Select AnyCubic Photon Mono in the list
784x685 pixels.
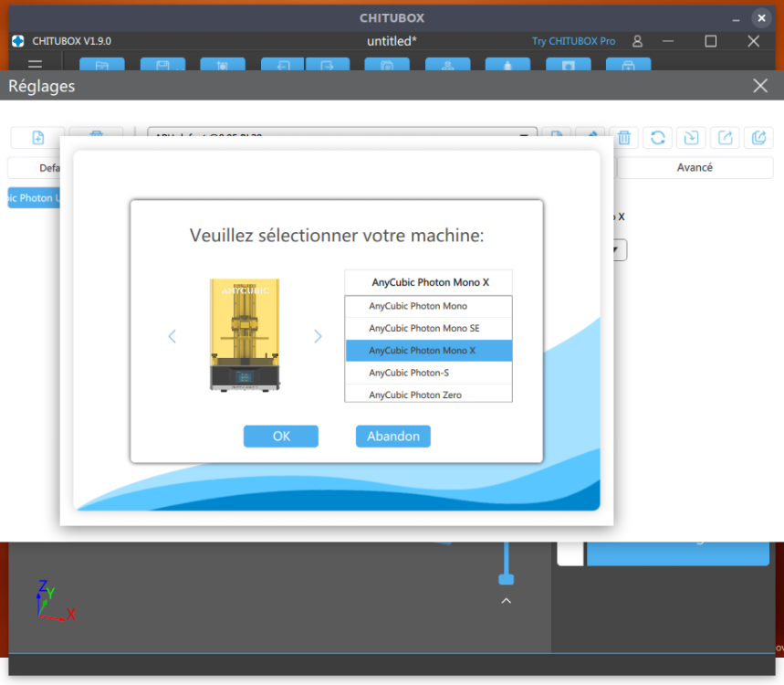pos(428,306)
